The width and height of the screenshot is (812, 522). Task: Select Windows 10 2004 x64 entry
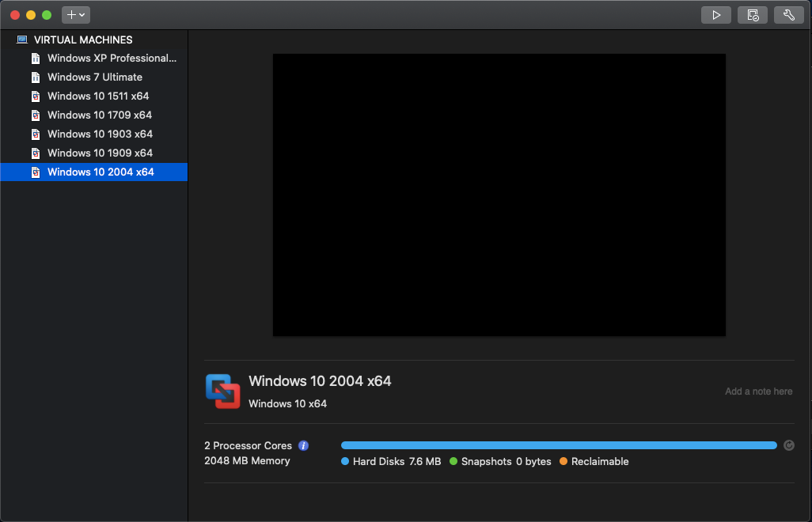click(x=93, y=172)
